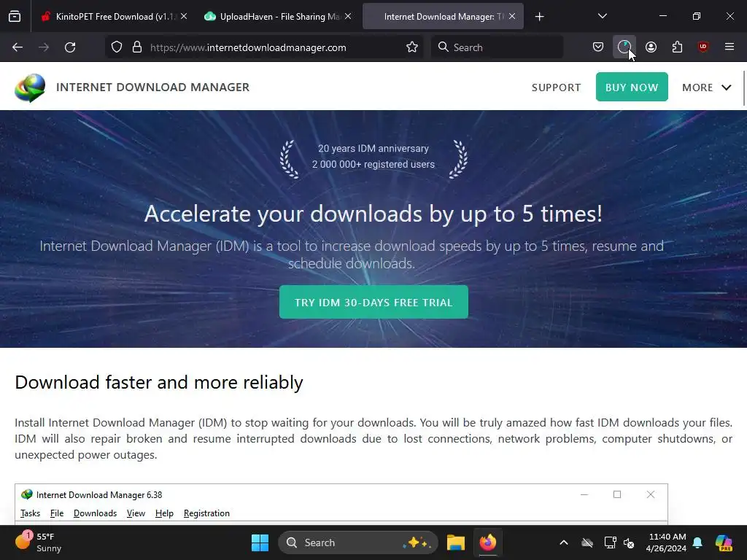The width and height of the screenshot is (747, 560).
Task: Open the extensions puzzle icon
Action: (677, 47)
